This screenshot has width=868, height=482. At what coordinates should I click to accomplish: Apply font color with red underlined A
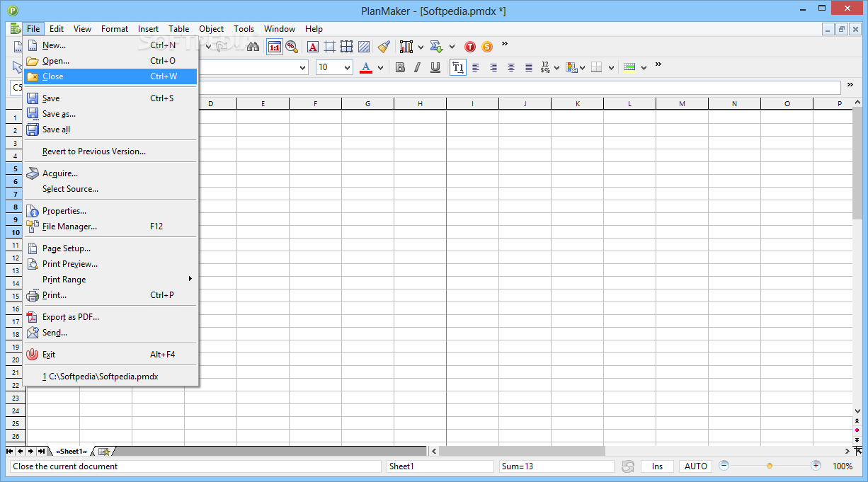(366, 67)
